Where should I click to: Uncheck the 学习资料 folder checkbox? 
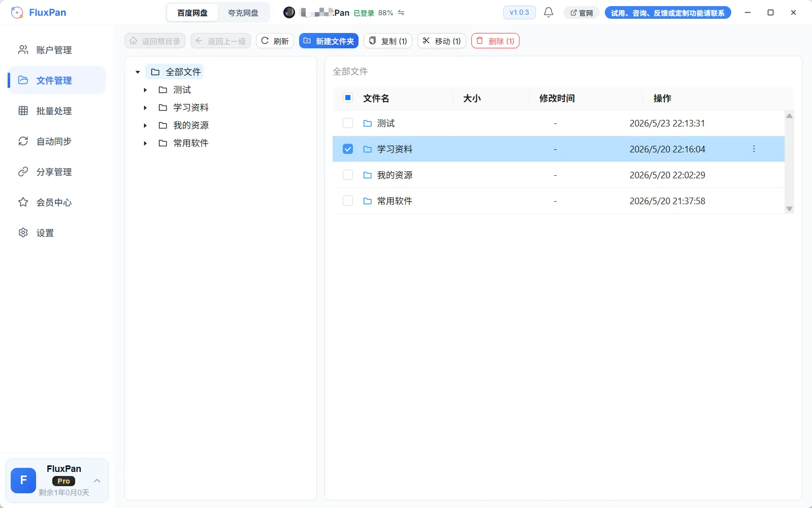(x=348, y=149)
